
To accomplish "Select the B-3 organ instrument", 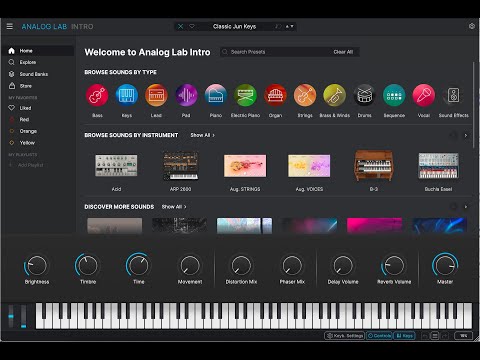I will 374,165.
